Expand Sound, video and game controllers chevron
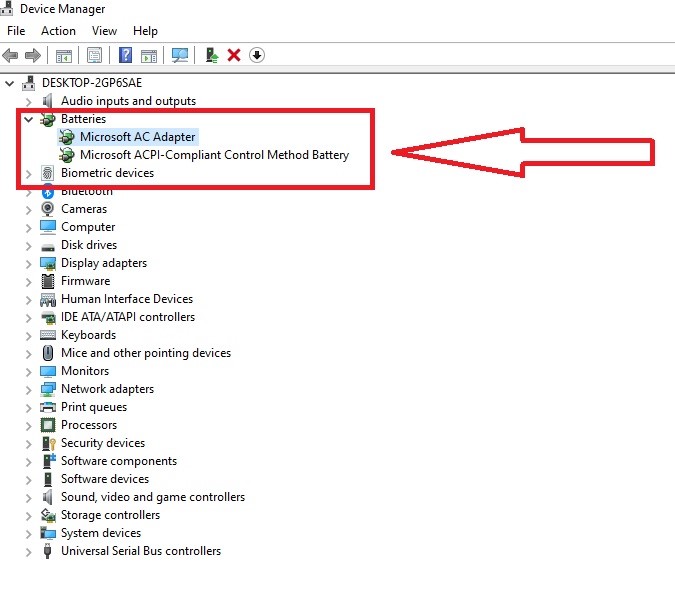The height and width of the screenshot is (590, 675). pos(29,498)
